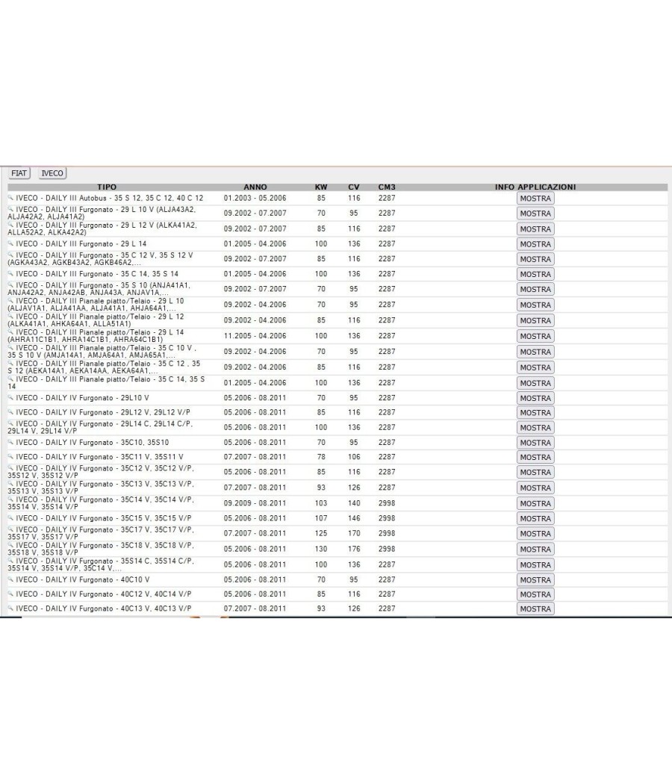Click the CV value 106
Image resolution: width=672 pixels, height=784 pixels.
click(x=354, y=457)
